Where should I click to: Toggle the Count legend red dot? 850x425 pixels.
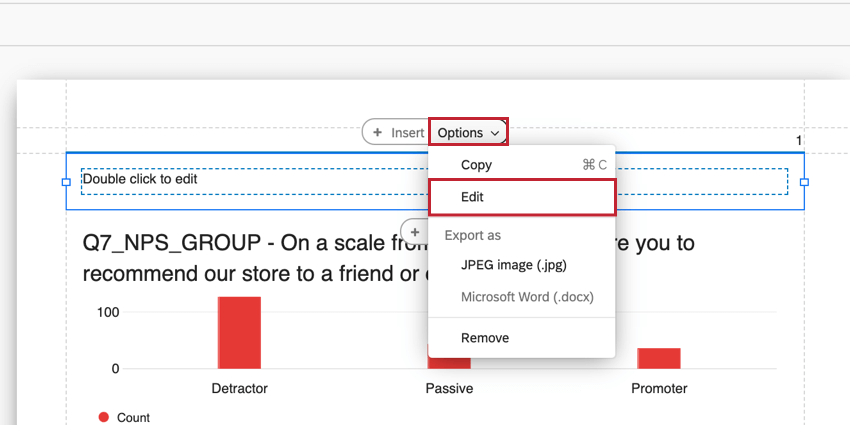tap(104, 417)
